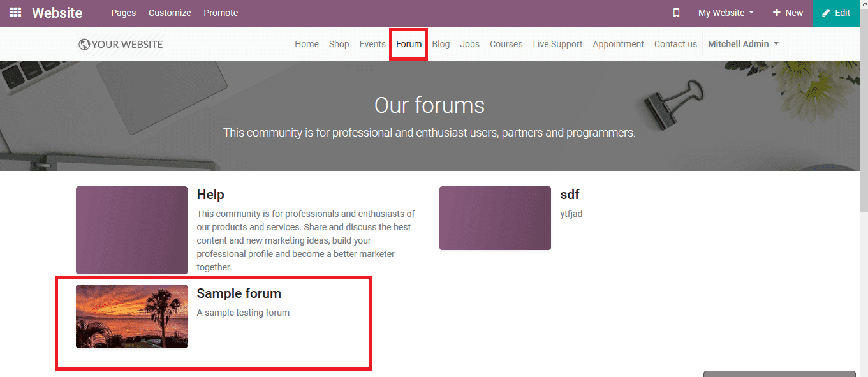
Task: Open the Courses nav link
Action: [x=506, y=44]
